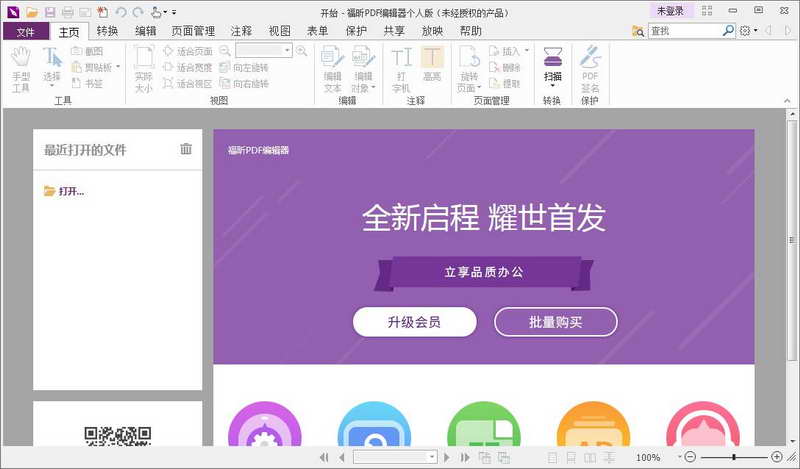Click the Redo arrow icon
The width and height of the screenshot is (800, 469).
138,12
